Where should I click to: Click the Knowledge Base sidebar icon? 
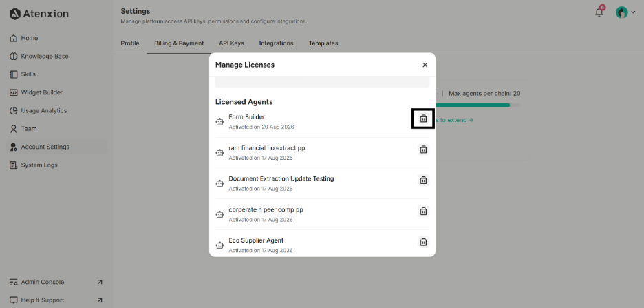pyautogui.click(x=14, y=57)
